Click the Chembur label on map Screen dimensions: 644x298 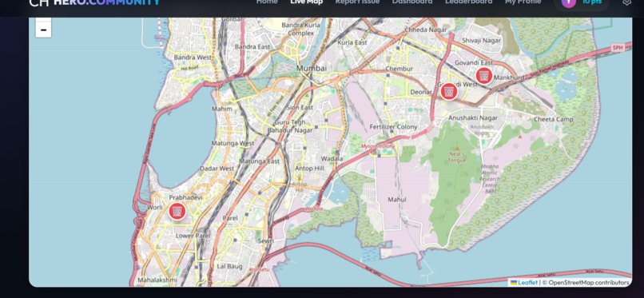[400, 69]
